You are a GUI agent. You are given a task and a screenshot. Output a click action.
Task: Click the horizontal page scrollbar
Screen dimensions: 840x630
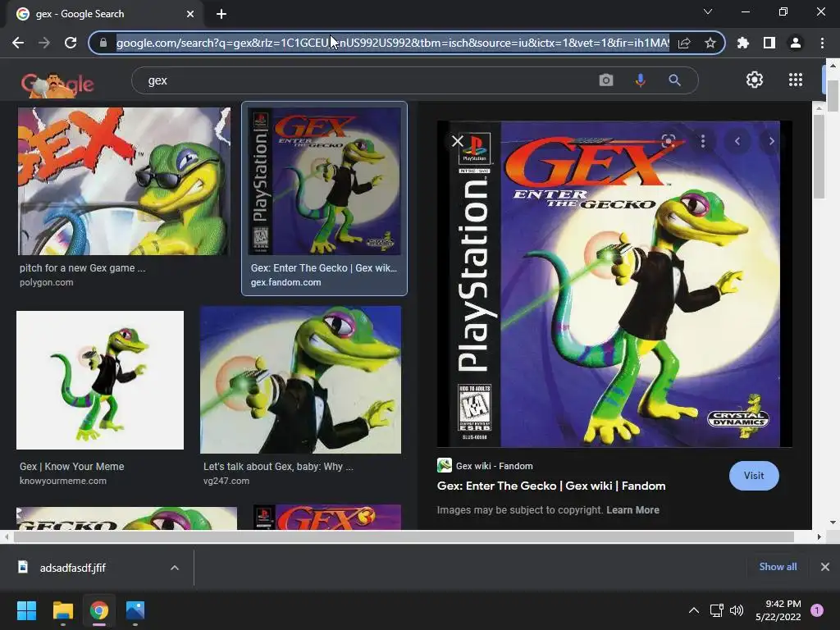(404, 536)
